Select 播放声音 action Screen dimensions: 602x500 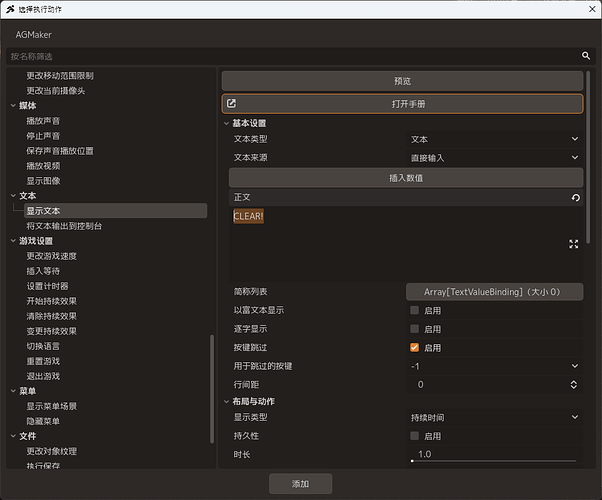43,121
